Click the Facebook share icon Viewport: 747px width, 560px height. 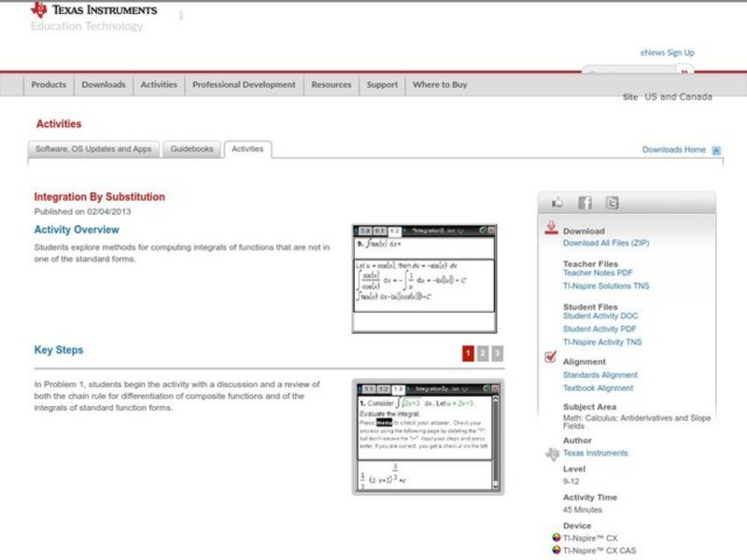coord(585,203)
